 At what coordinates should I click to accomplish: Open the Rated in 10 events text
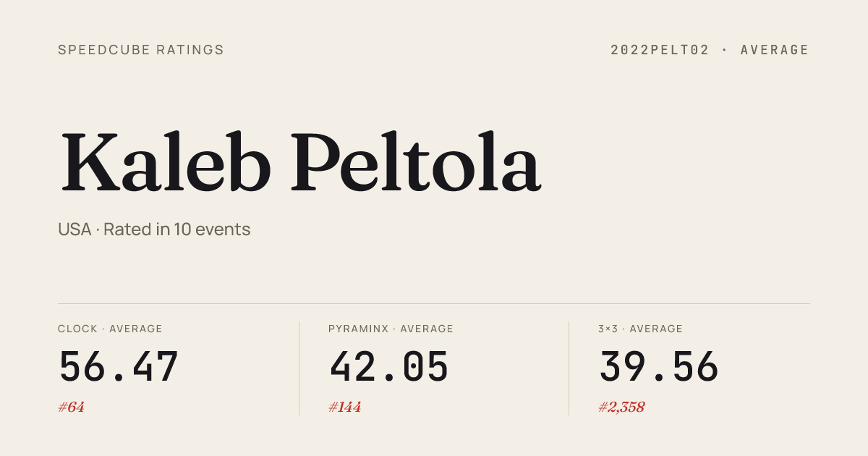177,229
